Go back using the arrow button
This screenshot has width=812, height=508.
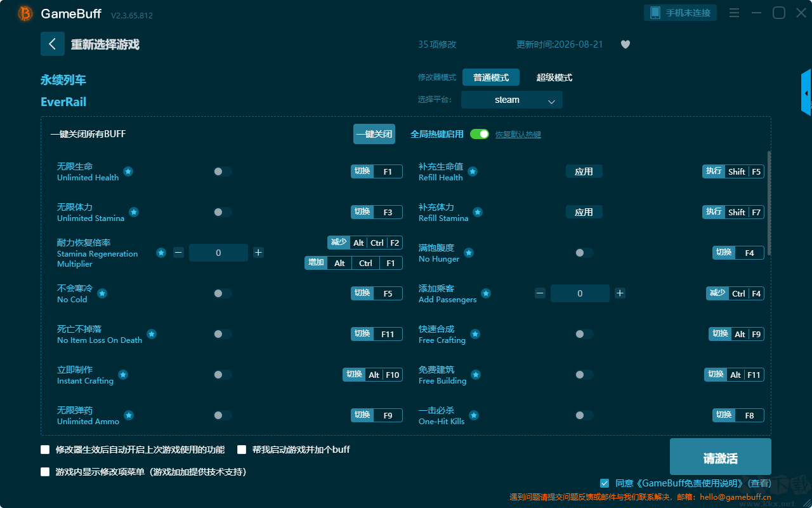coord(53,44)
